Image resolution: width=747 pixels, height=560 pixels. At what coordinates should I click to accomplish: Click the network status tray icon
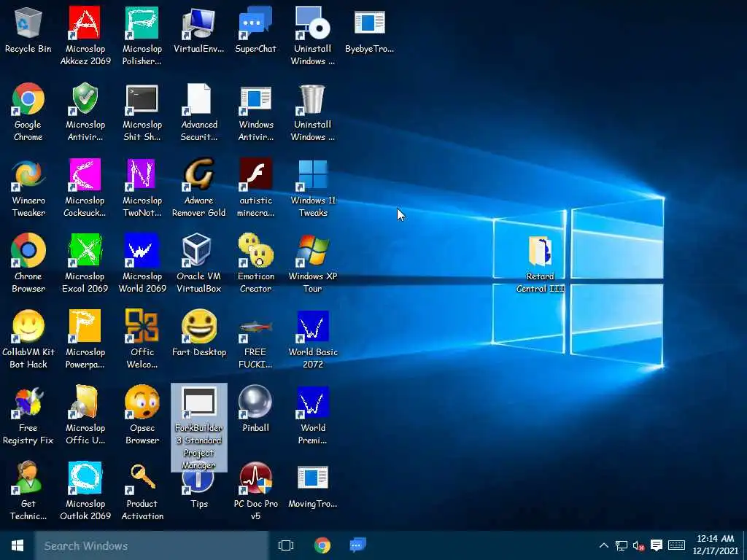(x=622, y=545)
